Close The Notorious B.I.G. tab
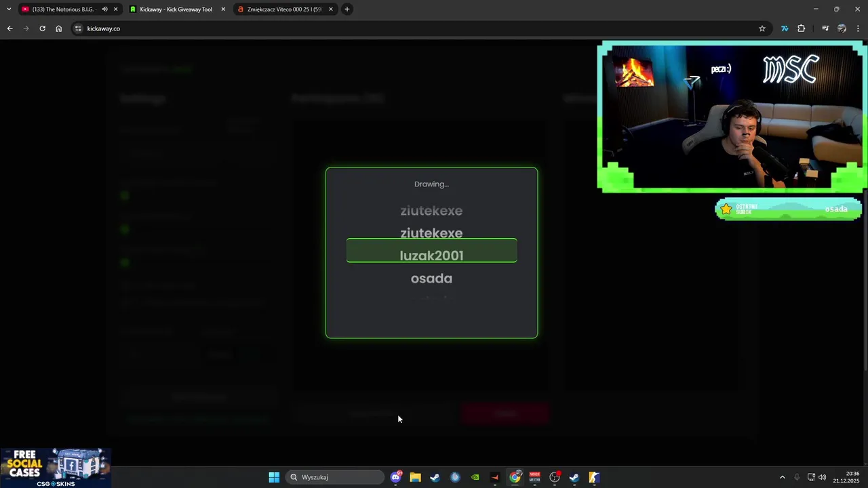Viewport: 868px width, 488px height. 116,9
